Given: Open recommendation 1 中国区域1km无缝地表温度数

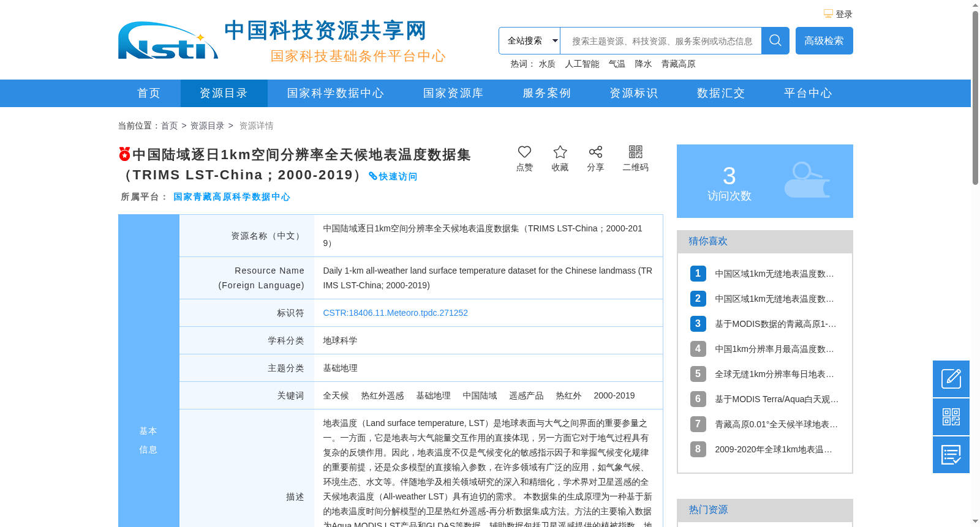Looking at the screenshot, I should pos(774,274).
